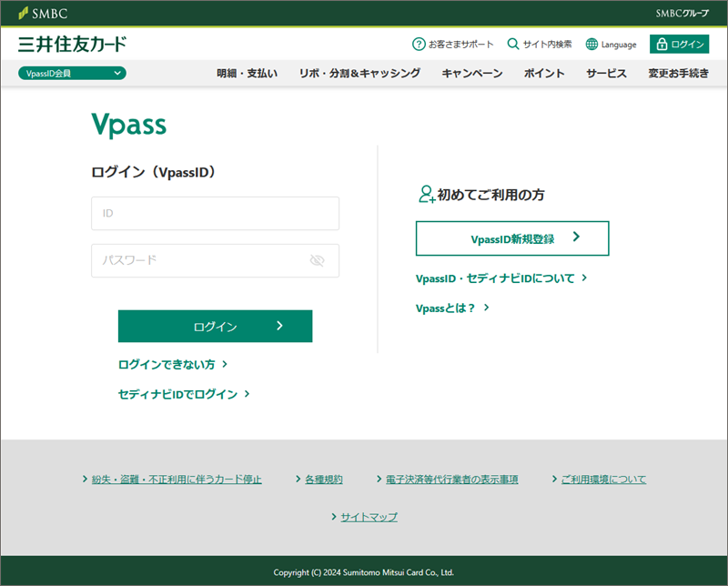Open the サイトマップ footer link
The image size is (728, 586).
369,517
